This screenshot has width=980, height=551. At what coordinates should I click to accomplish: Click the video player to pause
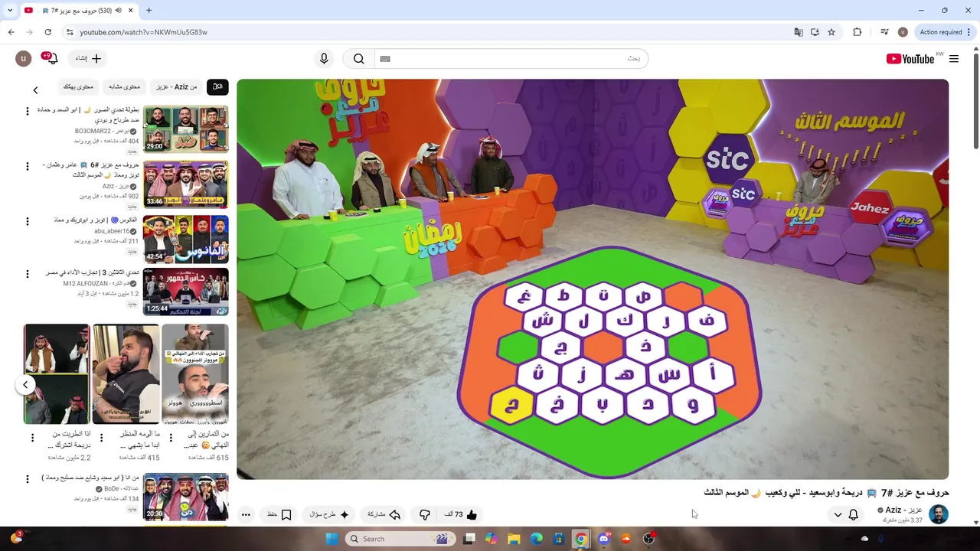click(x=593, y=279)
